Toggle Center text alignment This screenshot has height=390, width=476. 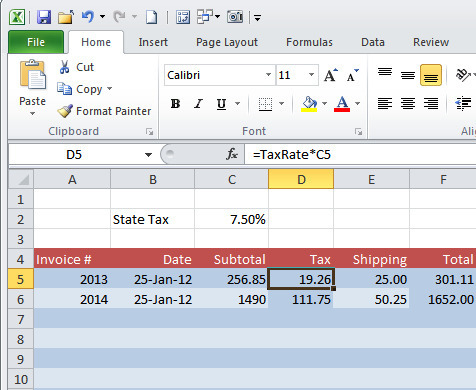coord(408,104)
